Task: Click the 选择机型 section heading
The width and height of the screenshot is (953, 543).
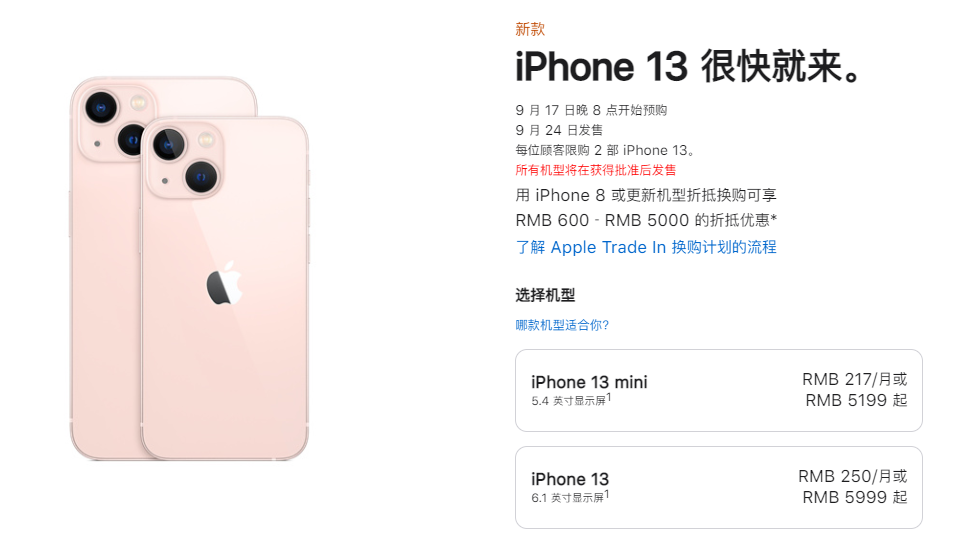Action: point(545,296)
